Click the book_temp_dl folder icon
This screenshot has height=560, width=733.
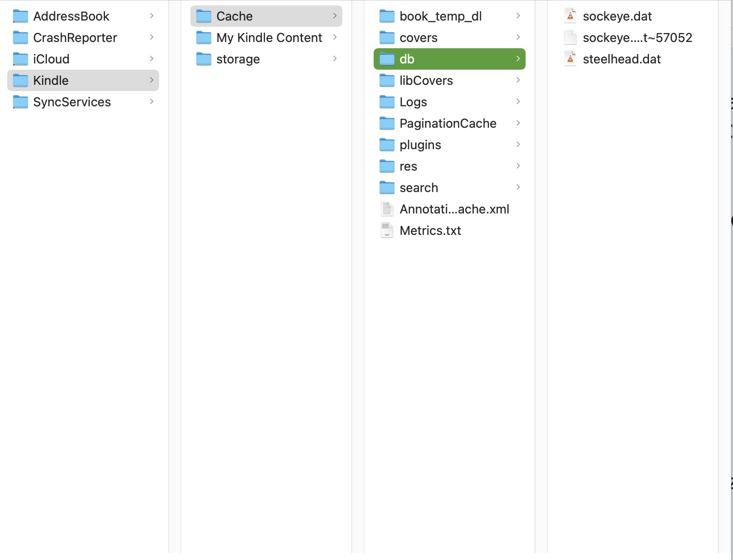387,17
